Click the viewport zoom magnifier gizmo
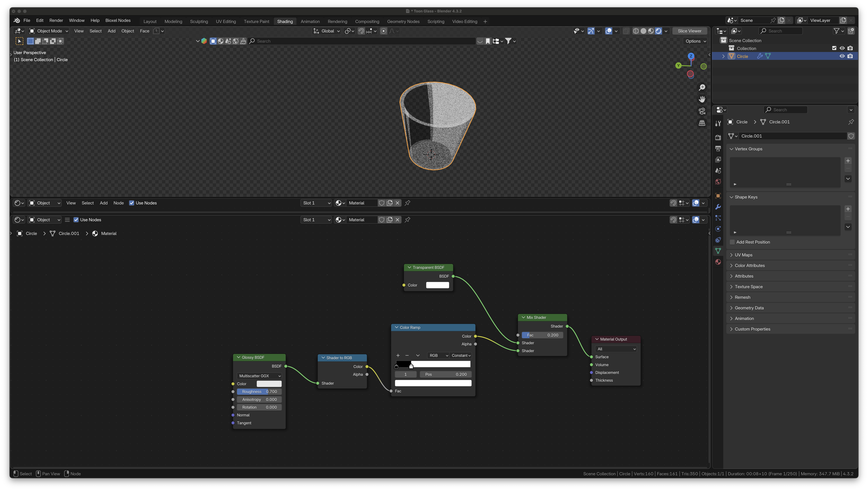The height and width of the screenshot is (490, 868). point(702,88)
